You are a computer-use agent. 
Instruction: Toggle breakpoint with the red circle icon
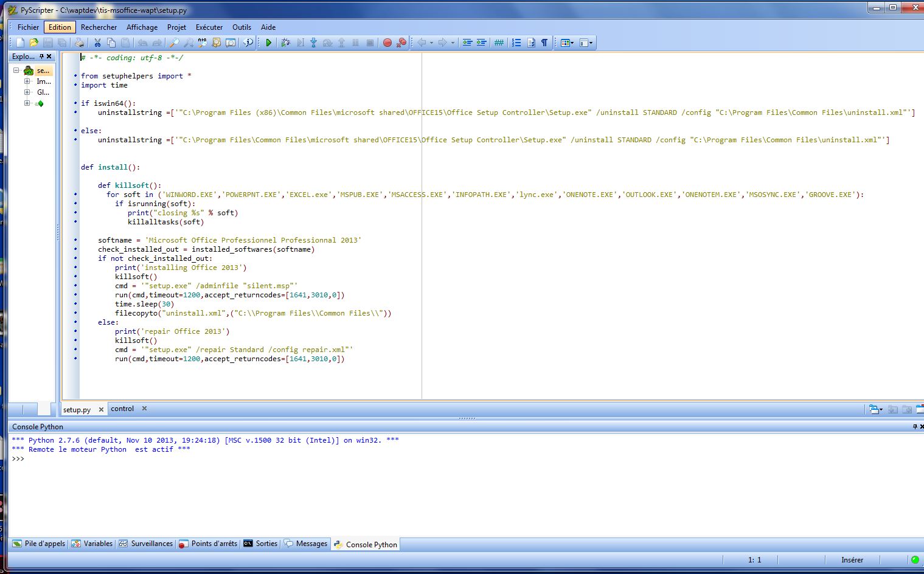click(x=387, y=43)
